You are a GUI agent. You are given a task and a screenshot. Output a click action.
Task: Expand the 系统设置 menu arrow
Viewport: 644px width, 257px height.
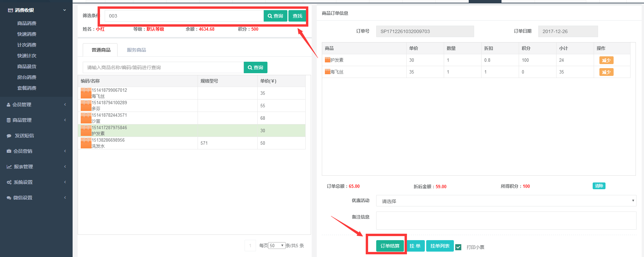pyautogui.click(x=65, y=182)
